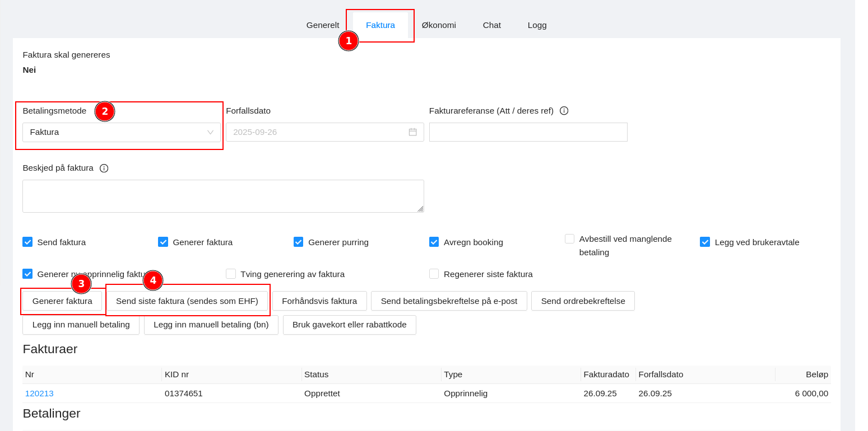Open the Betalingsmetode dropdown
Viewport: 868px width, 431px height.
(122, 132)
